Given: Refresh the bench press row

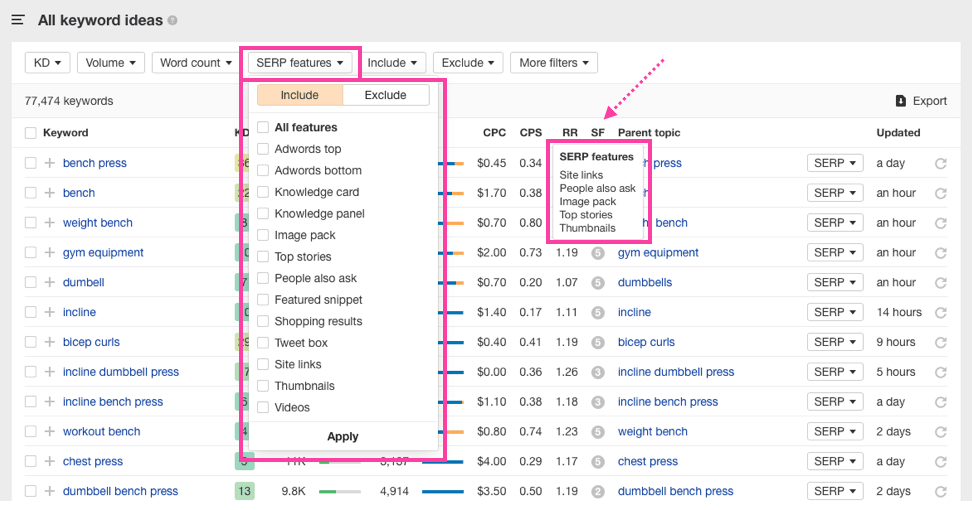Looking at the screenshot, I should click(x=940, y=163).
